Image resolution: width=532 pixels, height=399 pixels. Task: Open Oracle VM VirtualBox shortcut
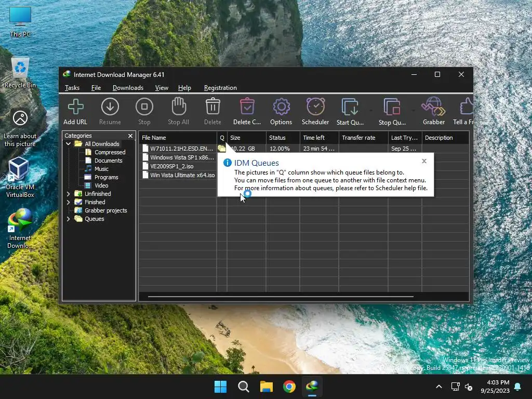click(20, 177)
